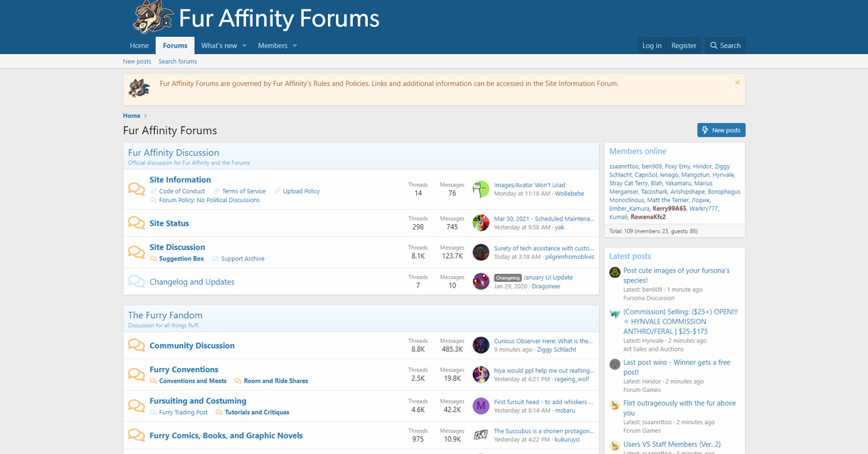This screenshot has height=454, width=868.
Task: Click the Site Discussion forum bubble icon
Action: click(x=136, y=252)
